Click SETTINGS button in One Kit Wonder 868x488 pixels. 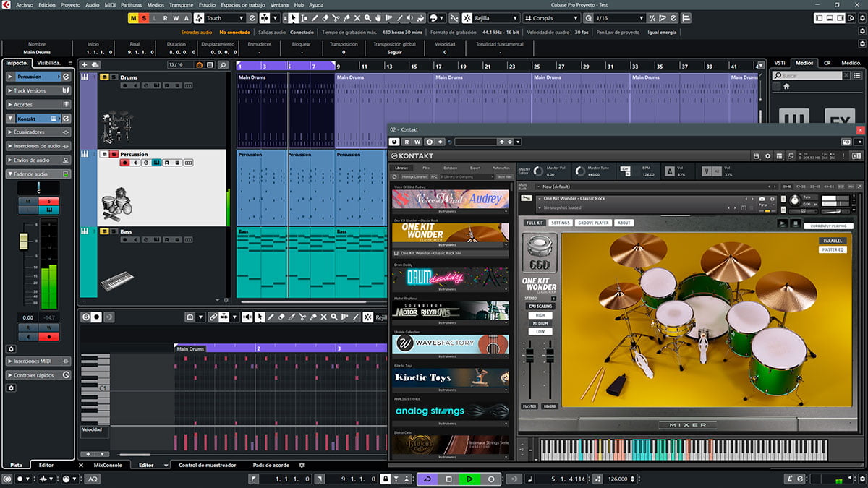click(561, 223)
